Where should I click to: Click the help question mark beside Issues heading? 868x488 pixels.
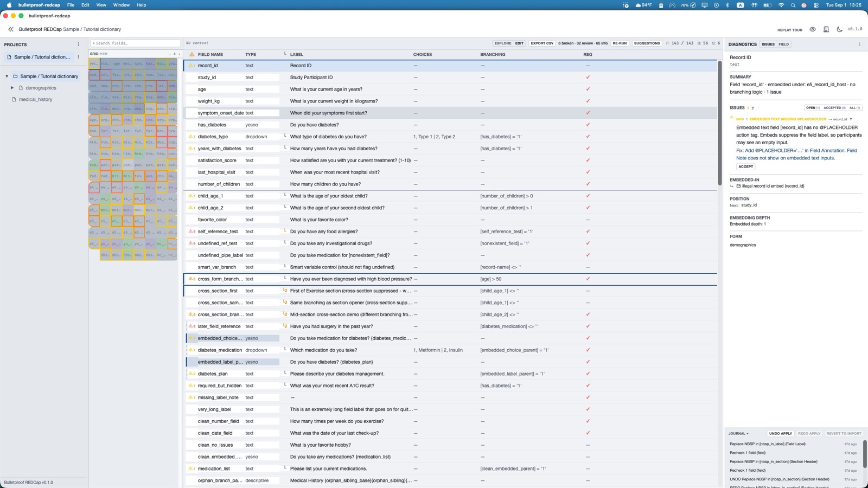tap(752, 108)
